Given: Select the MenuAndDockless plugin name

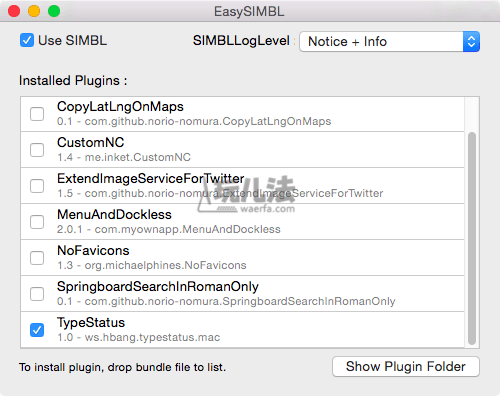Looking at the screenshot, I should pyautogui.click(x=114, y=215).
